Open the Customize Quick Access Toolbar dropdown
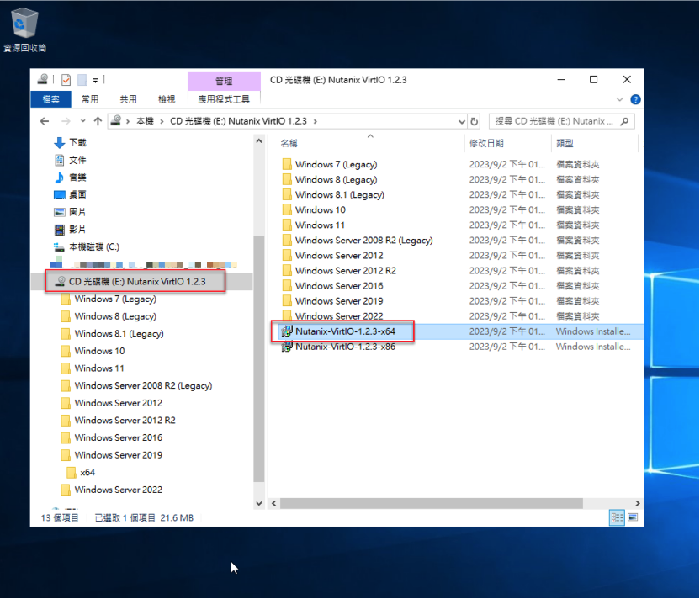The width and height of the screenshot is (700, 599). [x=95, y=80]
